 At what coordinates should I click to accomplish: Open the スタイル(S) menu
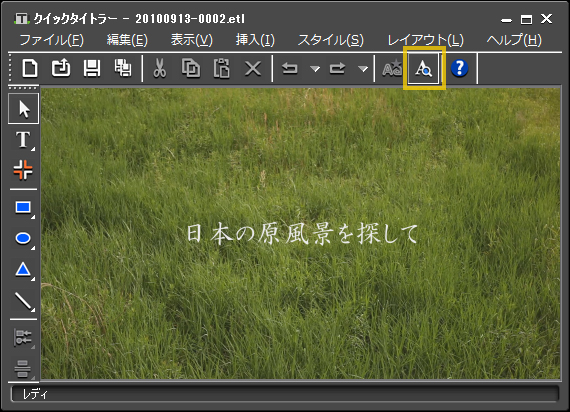330,40
